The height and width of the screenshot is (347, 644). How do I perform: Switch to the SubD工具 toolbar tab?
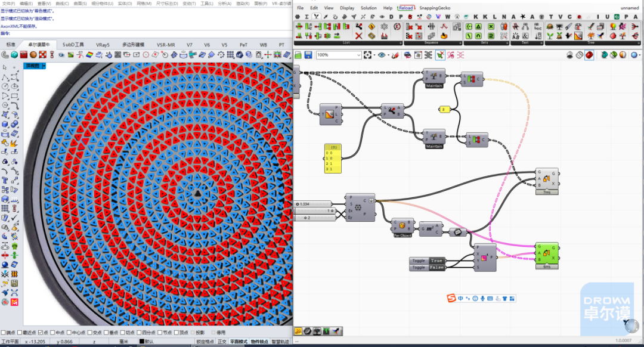point(73,44)
